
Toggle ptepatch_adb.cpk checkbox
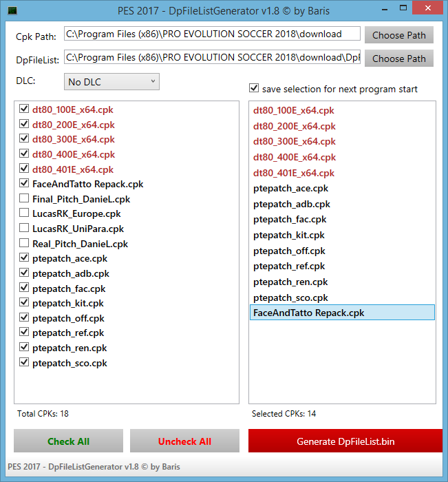coord(24,273)
